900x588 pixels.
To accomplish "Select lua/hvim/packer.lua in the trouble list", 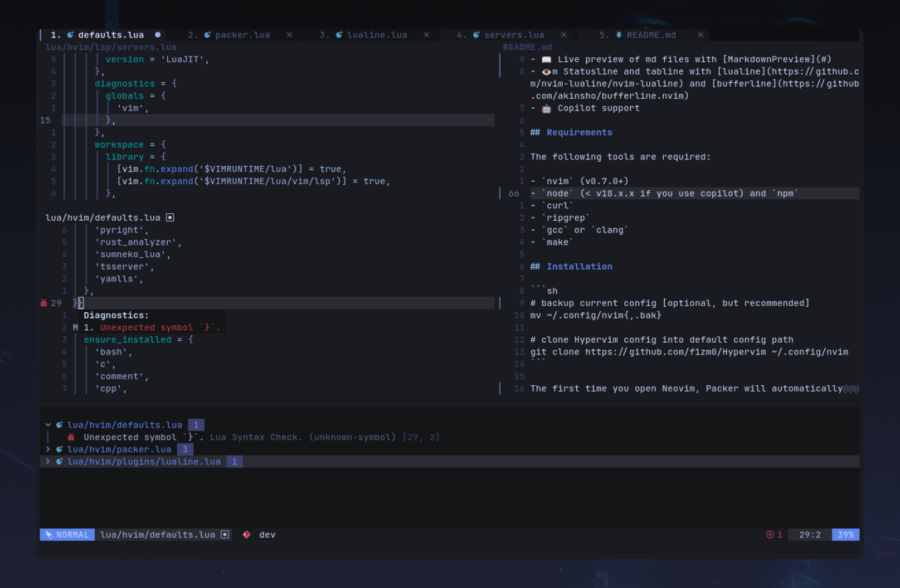I will pyautogui.click(x=119, y=449).
